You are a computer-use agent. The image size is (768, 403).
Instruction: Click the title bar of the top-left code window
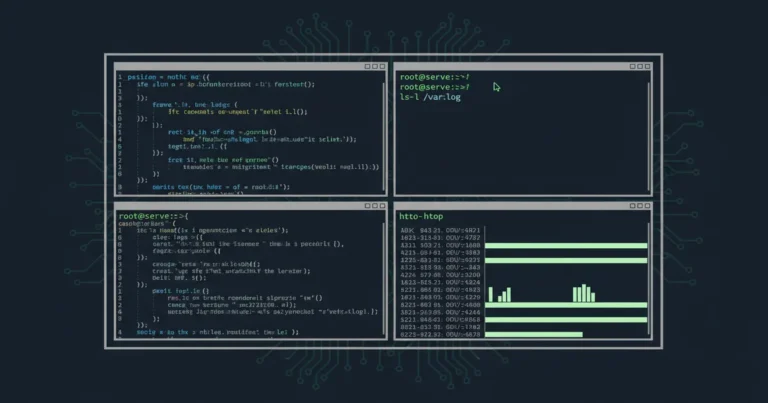pyautogui.click(x=250, y=66)
